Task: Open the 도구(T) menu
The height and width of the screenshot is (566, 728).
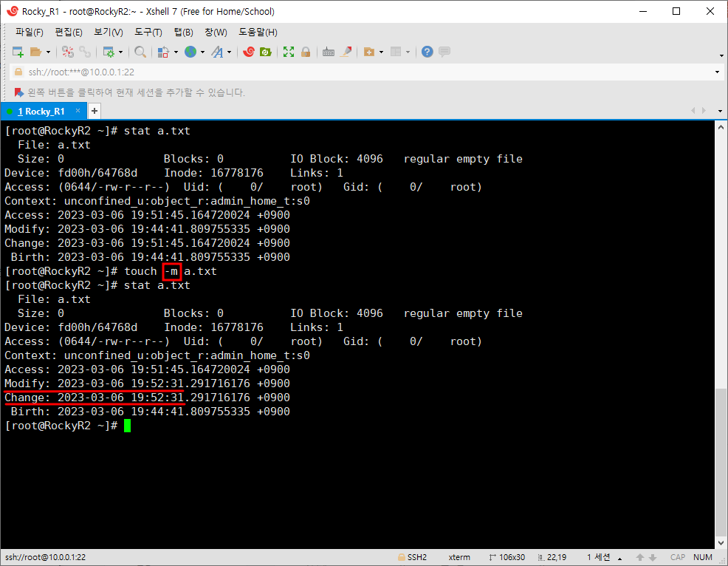Action: [148, 32]
